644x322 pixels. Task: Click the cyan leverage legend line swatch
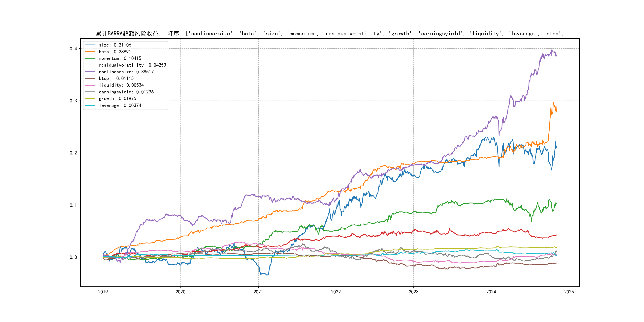(90, 105)
